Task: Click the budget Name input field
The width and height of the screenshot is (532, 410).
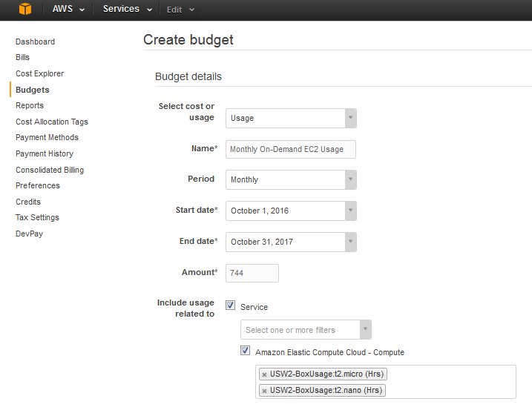Action: click(x=291, y=149)
